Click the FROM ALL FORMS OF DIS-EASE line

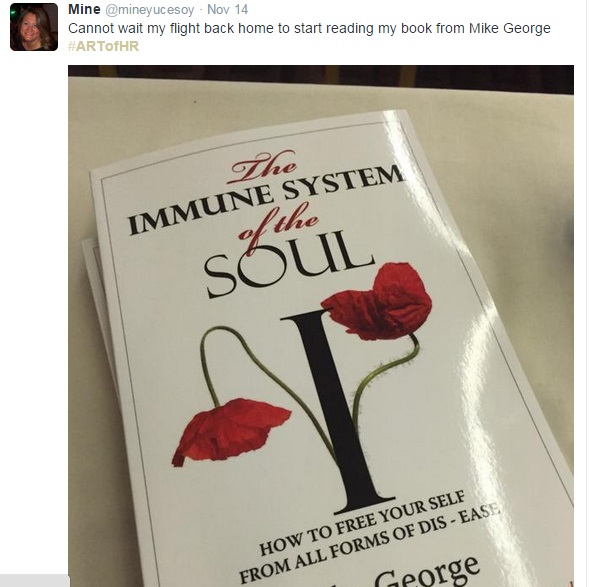click(x=370, y=544)
